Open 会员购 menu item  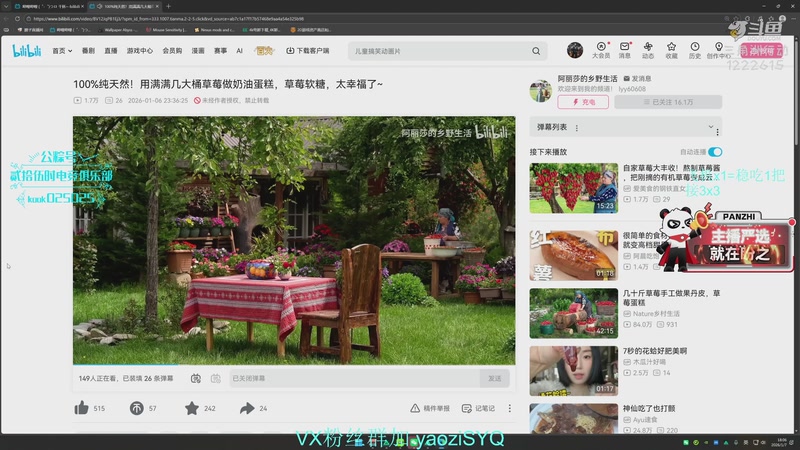point(172,51)
